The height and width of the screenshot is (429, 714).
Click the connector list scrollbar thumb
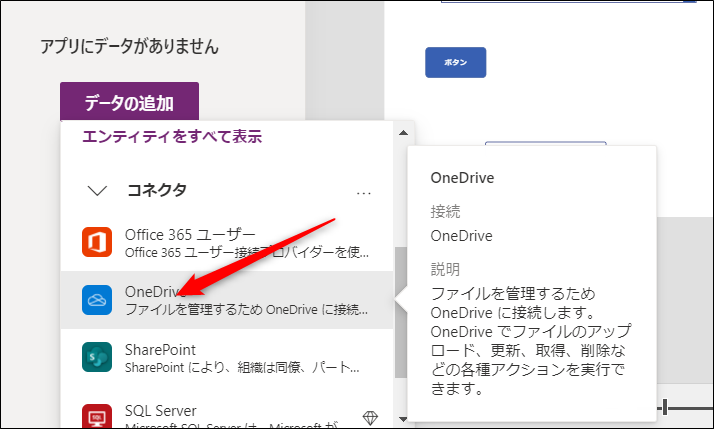(x=401, y=312)
